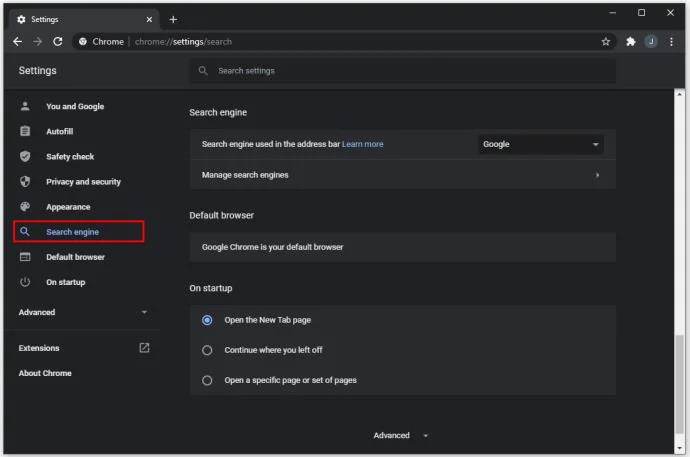Click the magnifier icon in Search settings
This screenshot has width=690, height=457.
(x=203, y=70)
